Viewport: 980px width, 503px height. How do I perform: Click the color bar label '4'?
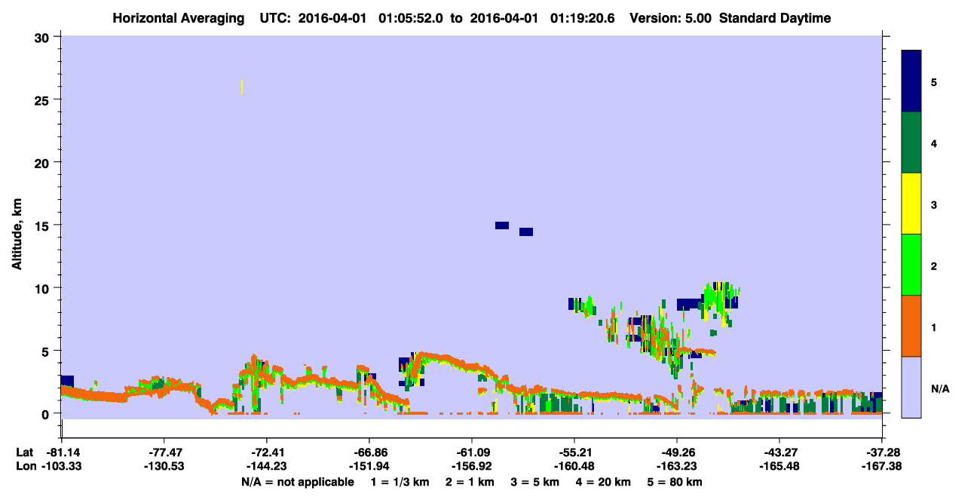tap(934, 143)
